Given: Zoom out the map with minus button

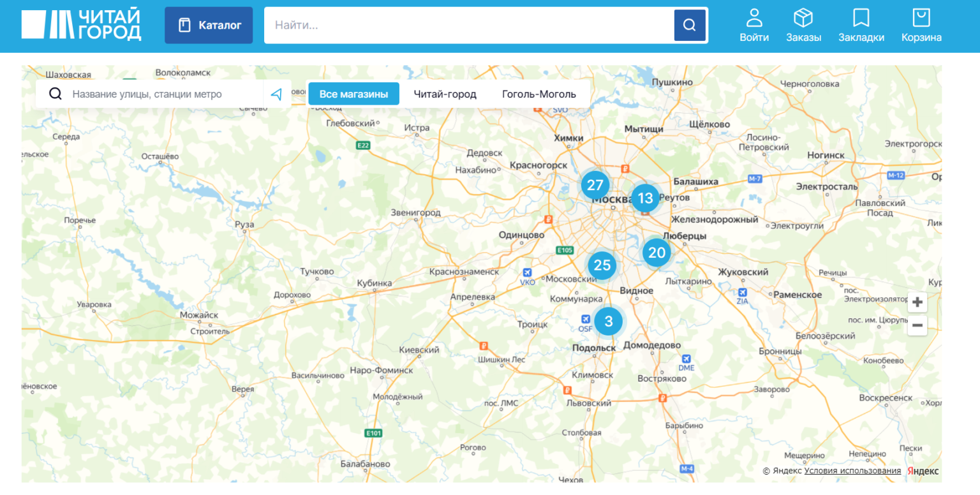Looking at the screenshot, I should point(917,326).
